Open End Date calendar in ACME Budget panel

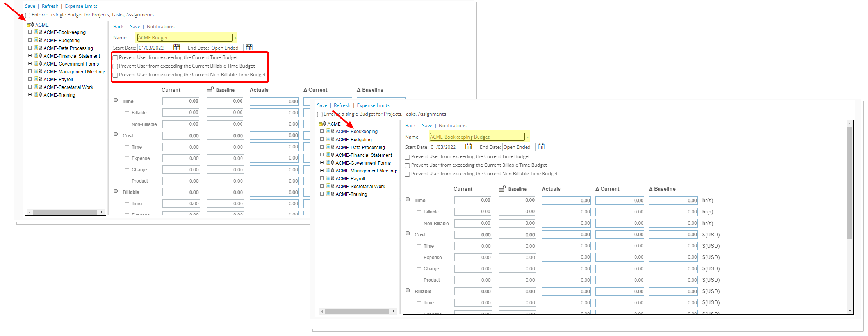(x=249, y=48)
